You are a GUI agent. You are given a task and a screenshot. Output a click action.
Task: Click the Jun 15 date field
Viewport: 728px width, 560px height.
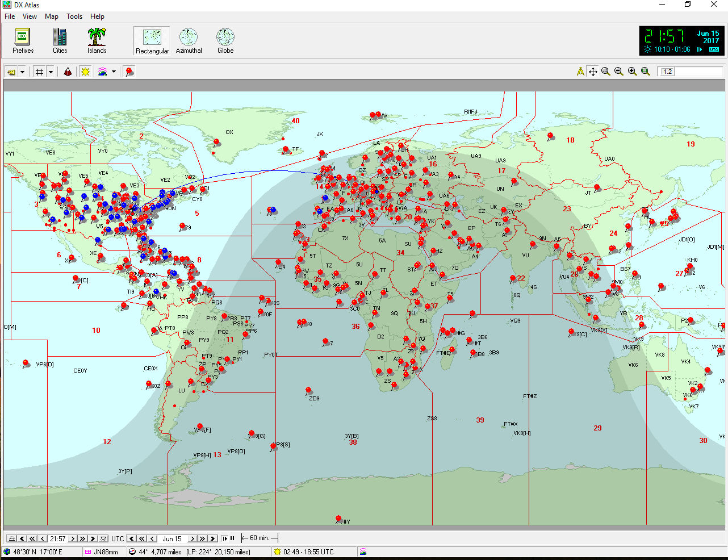(172, 538)
